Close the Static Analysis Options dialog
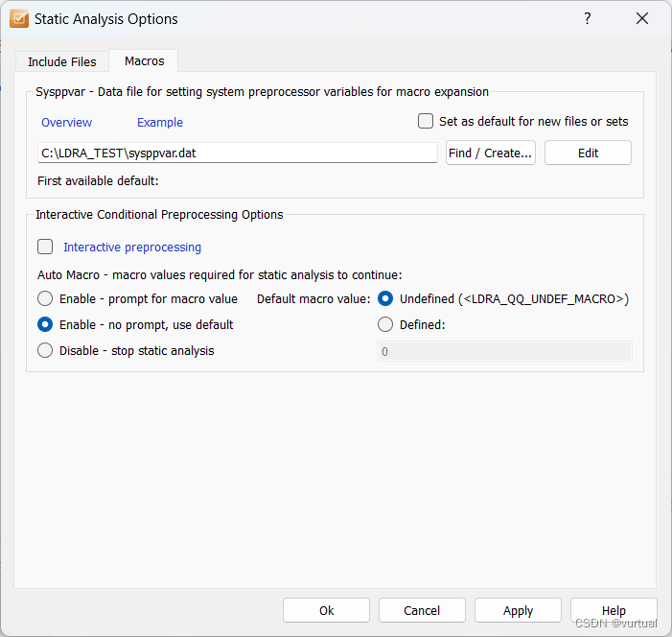Screen dimensions: 672x637 coord(642,18)
